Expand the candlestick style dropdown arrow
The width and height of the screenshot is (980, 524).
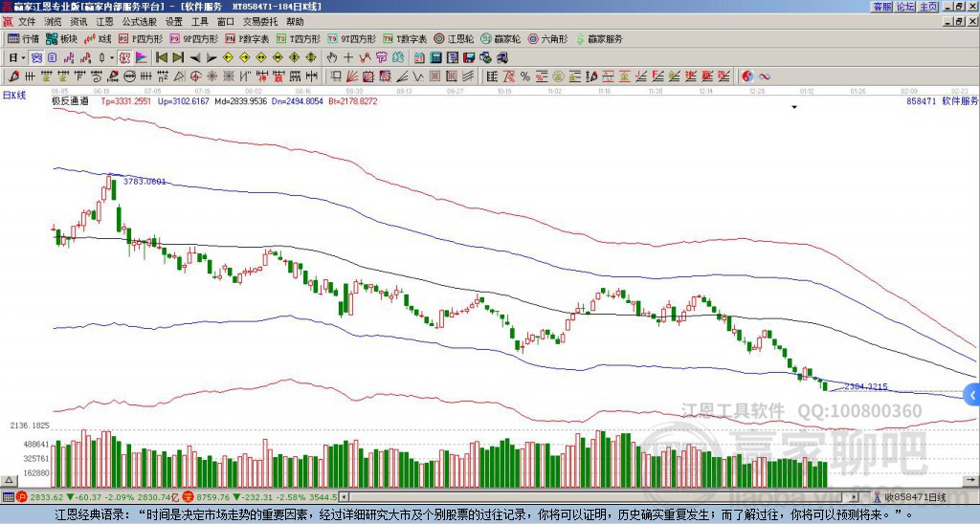point(112,58)
